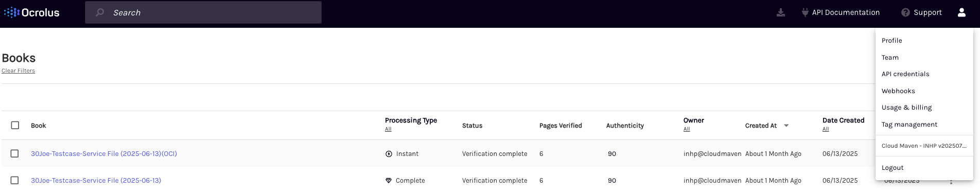
Task: Click Logout in the user menu
Action: (x=892, y=168)
